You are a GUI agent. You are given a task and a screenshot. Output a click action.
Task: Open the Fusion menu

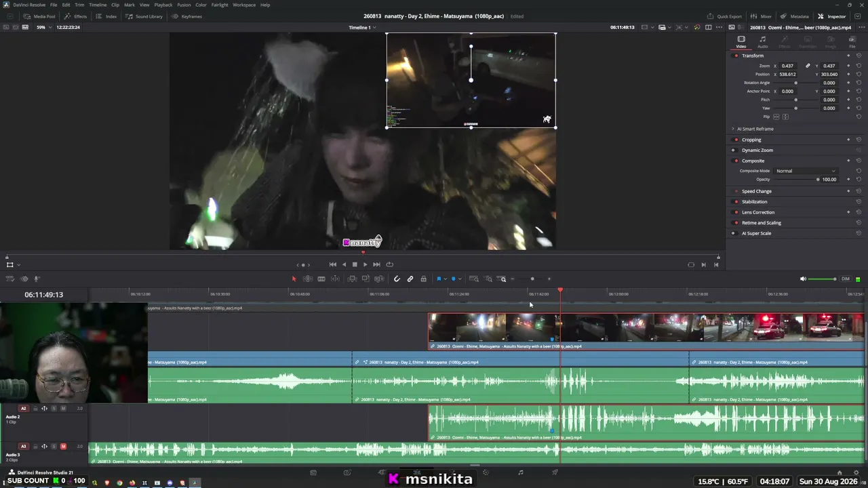[x=184, y=5]
